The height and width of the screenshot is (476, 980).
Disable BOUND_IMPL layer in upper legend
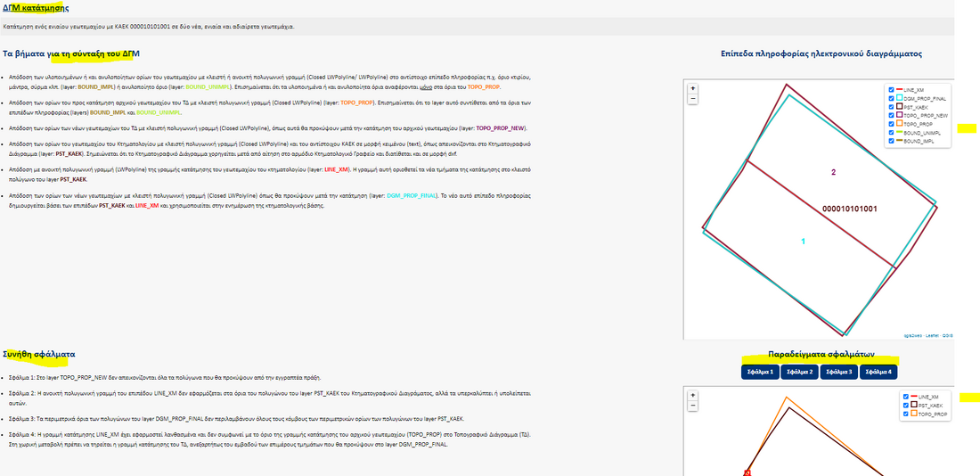point(892,142)
